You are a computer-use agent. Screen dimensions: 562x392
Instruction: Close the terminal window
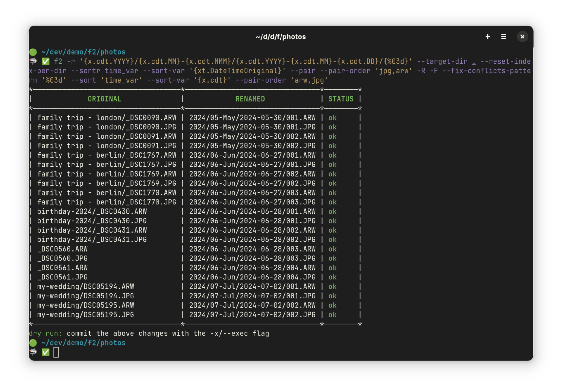522,37
